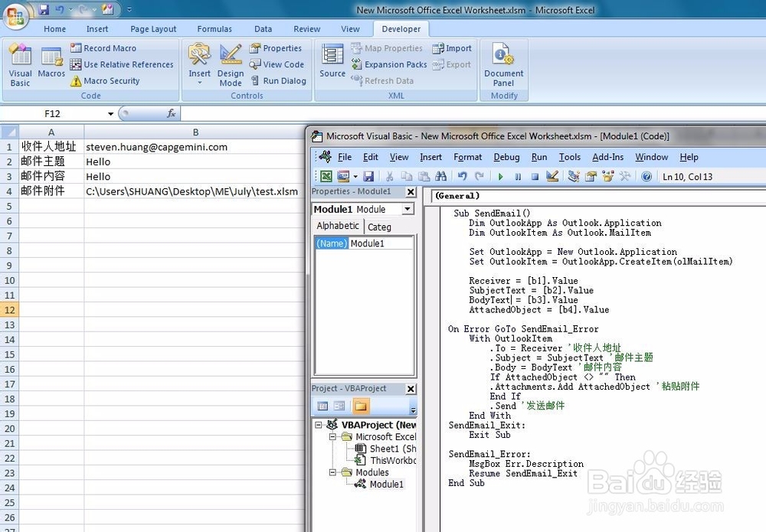Switch to the Formulas tab
The height and width of the screenshot is (532, 766).
214,29
